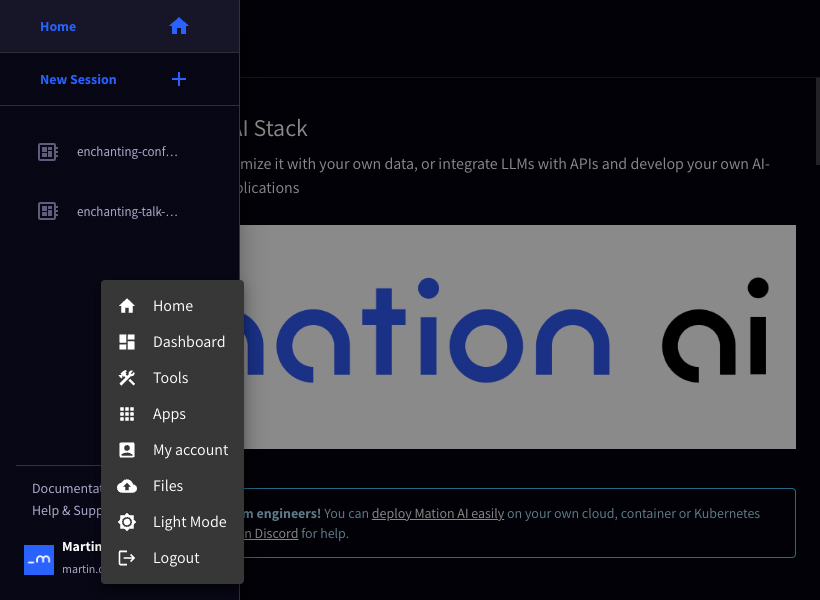This screenshot has height=600, width=820.
Task: Open My account menu entry
Action: pyautogui.click(x=173, y=450)
